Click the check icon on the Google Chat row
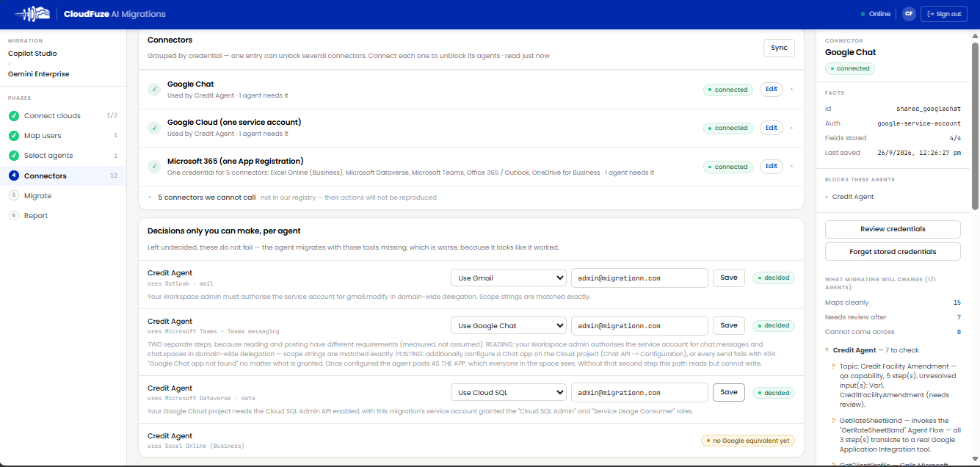This screenshot has width=980, height=467. pyautogui.click(x=154, y=90)
